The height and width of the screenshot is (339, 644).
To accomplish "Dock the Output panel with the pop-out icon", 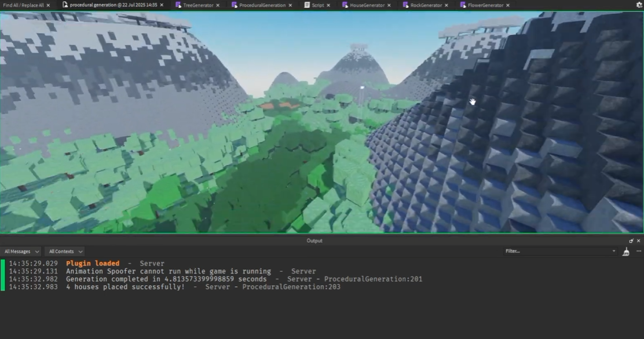I will pyautogui.click(x=631, y=241).
